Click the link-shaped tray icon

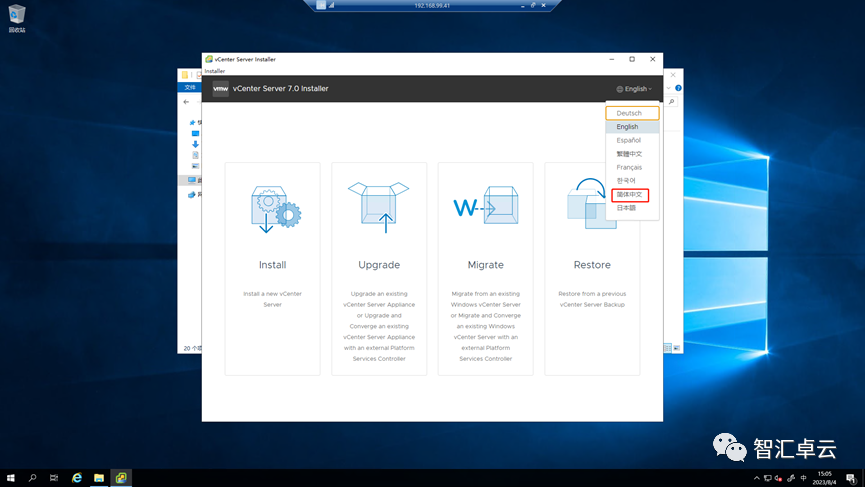pos(791,478)
